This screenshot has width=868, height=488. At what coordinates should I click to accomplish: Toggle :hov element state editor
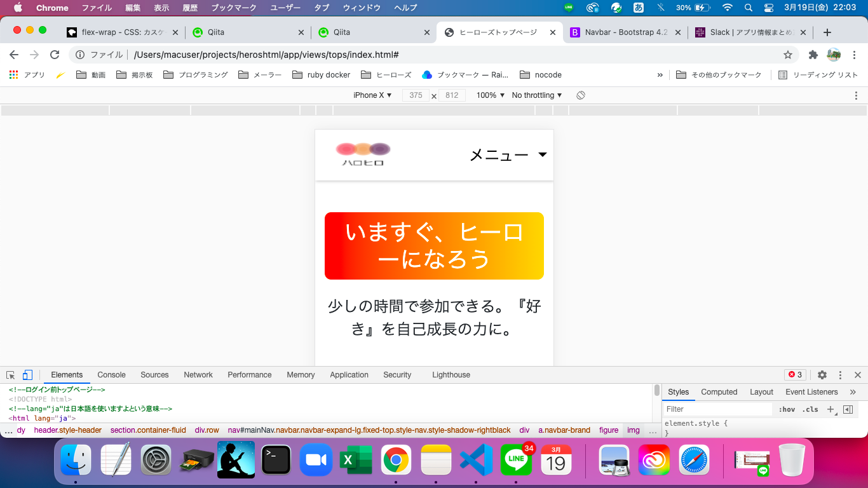point(786,409)
